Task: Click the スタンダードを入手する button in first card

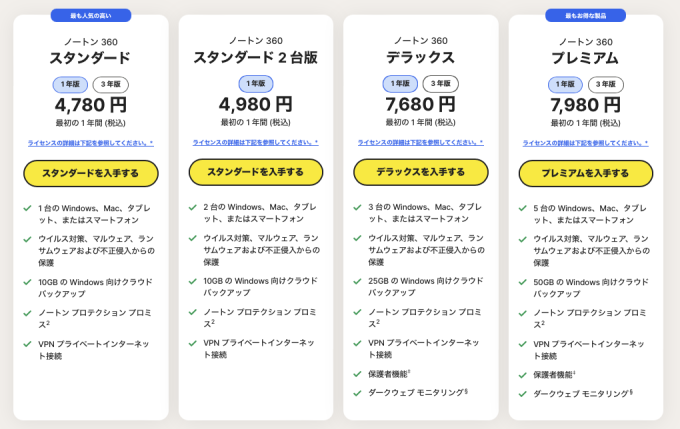Action: pyautogui.click(x=91, y=173)
